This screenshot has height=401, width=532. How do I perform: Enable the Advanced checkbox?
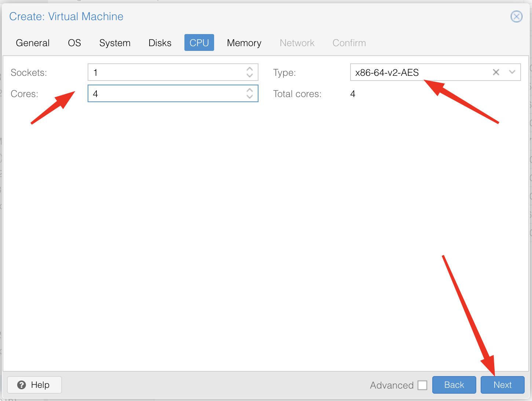pyautogui.click(x=422, y=385)
